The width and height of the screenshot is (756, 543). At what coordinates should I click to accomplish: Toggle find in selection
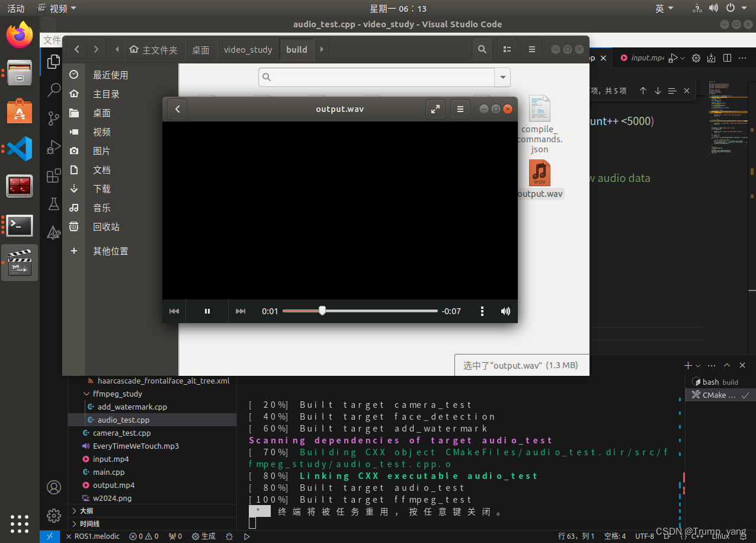click(672, 91)
